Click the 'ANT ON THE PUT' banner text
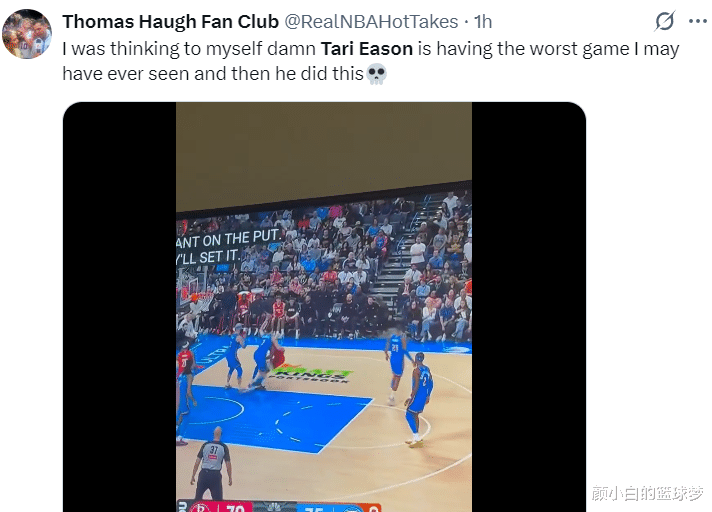This screenshot has width=712, height=512. pyautogui.click(x=228, y=239)
